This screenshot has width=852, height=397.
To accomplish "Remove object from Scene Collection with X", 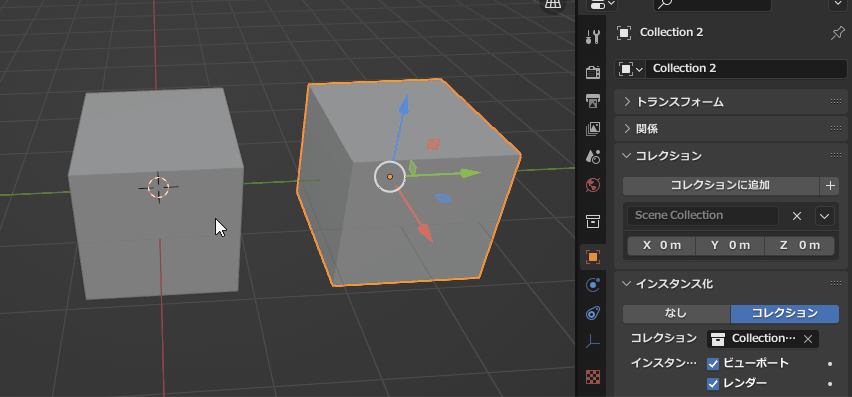I will (x=797, y=216).
